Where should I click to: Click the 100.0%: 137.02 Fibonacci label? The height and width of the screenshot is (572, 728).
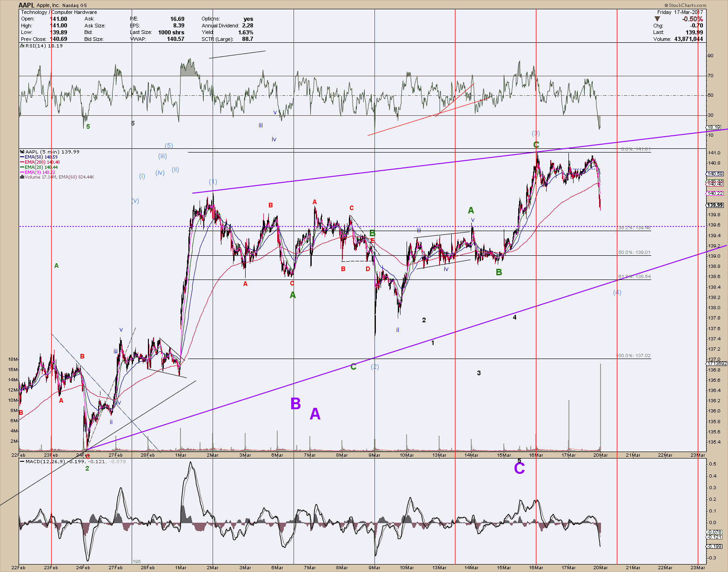633,356
